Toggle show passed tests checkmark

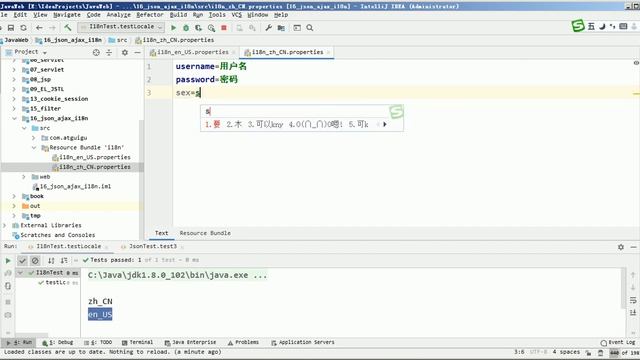[22, 260]
